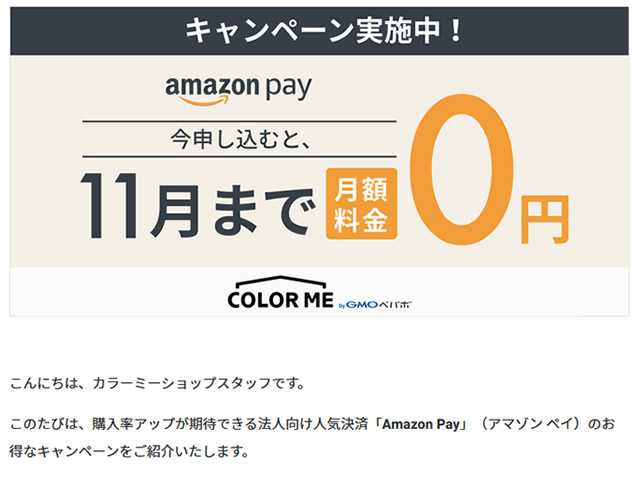Click the word pay in amazon pay logo
The image size is (640, 480).
[x=289, y=89]
